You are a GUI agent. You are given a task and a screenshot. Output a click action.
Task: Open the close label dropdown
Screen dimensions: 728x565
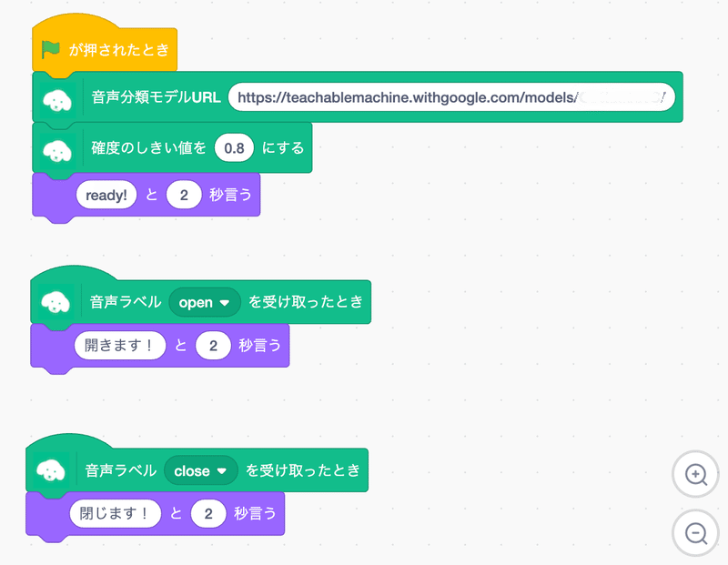point(201,470)
